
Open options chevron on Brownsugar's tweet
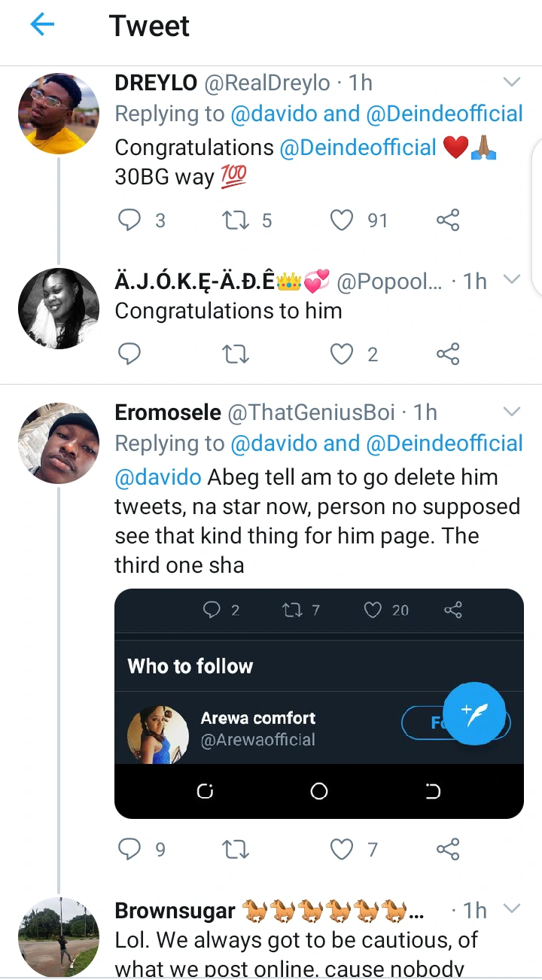click(x=511, y=910)
